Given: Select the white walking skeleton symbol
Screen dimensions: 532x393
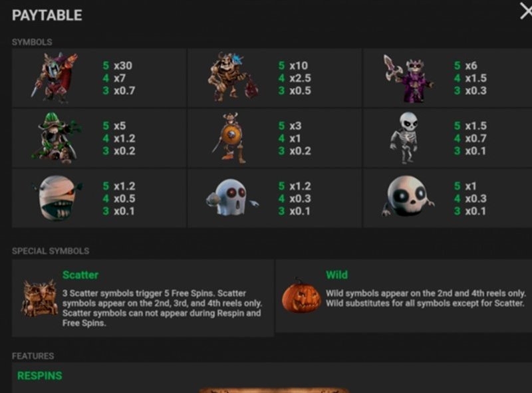Looking at the screenshot, I should [x=406, y=138].
